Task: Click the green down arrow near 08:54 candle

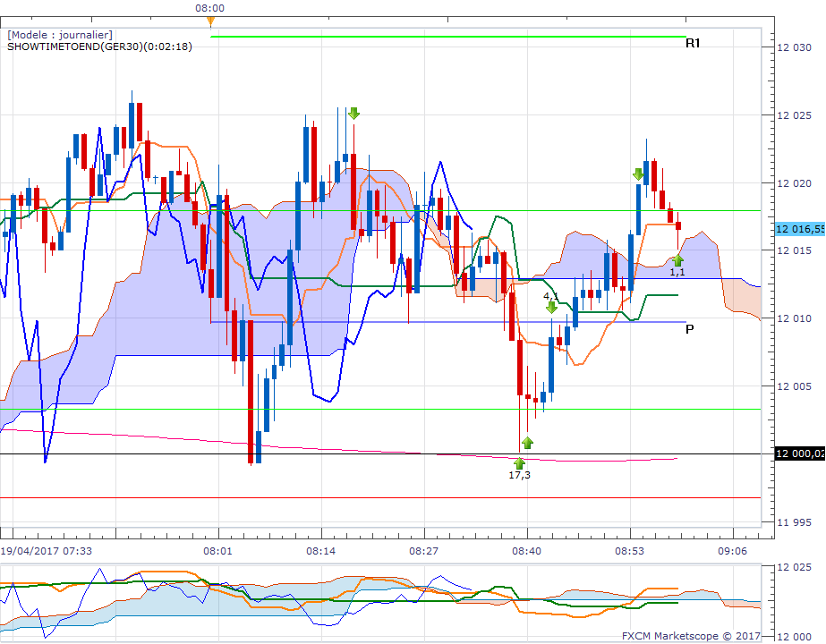Action: tap(638, 174)
